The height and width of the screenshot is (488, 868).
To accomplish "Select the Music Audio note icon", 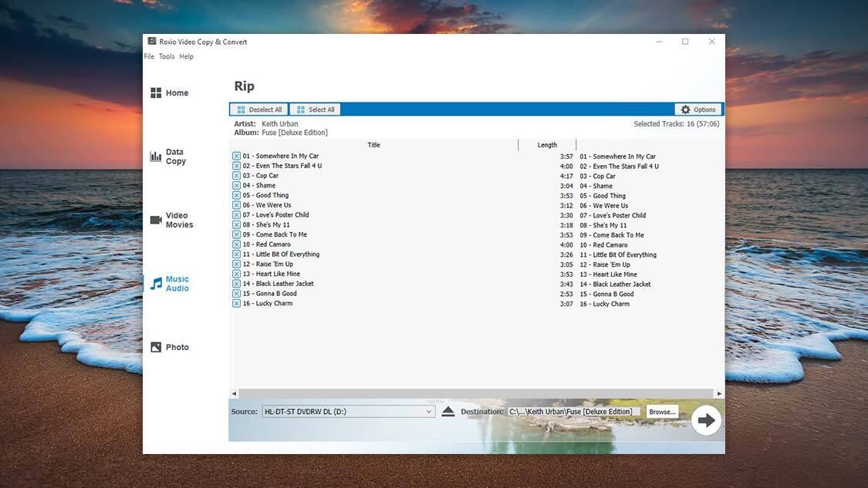I will click(156, 284).
